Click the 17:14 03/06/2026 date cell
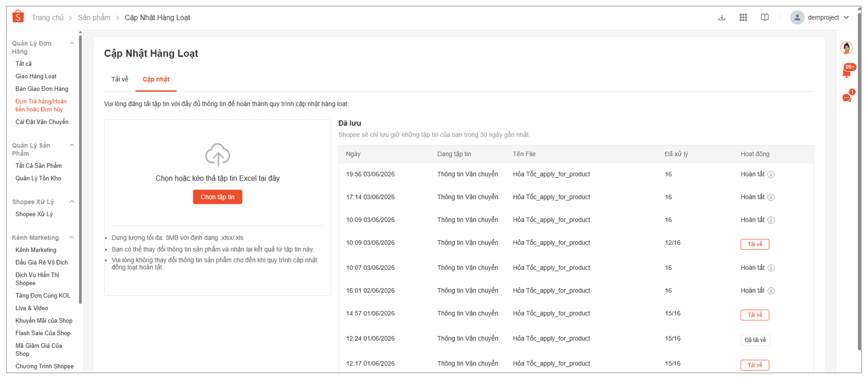Viewport: 868px width, 379px height. pyautogui.click(x=370, y=197)
